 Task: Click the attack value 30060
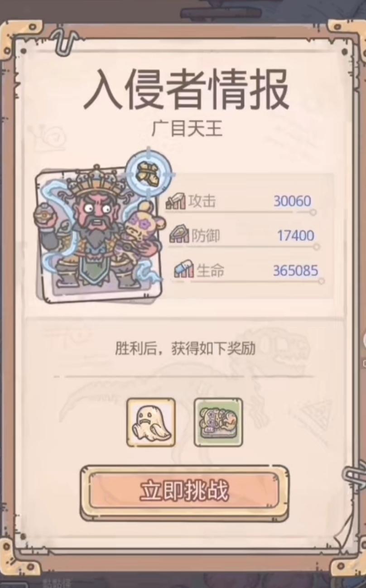point(293,201)
